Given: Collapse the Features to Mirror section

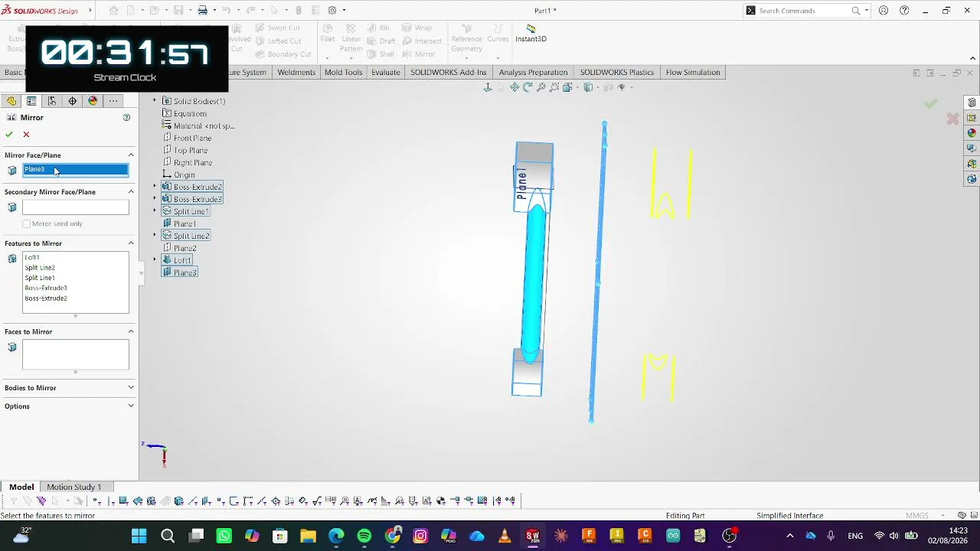Looking at the screenshot, I should click(131, 243).
